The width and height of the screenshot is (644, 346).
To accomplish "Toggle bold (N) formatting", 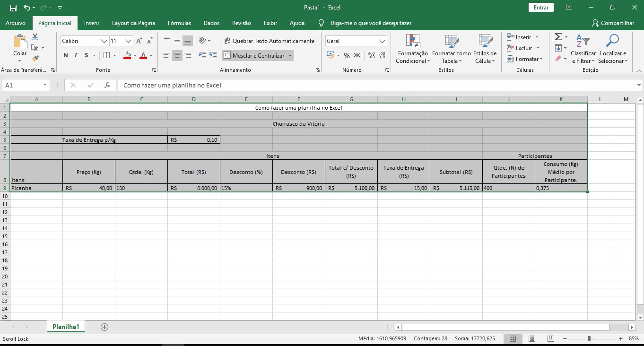I will click(x=66, y=56).
